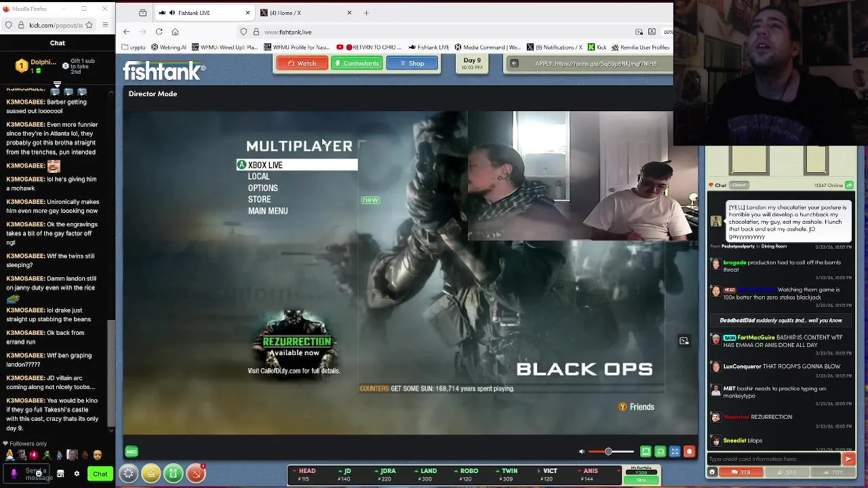Open Kick chat settings gear

(77, 474)
